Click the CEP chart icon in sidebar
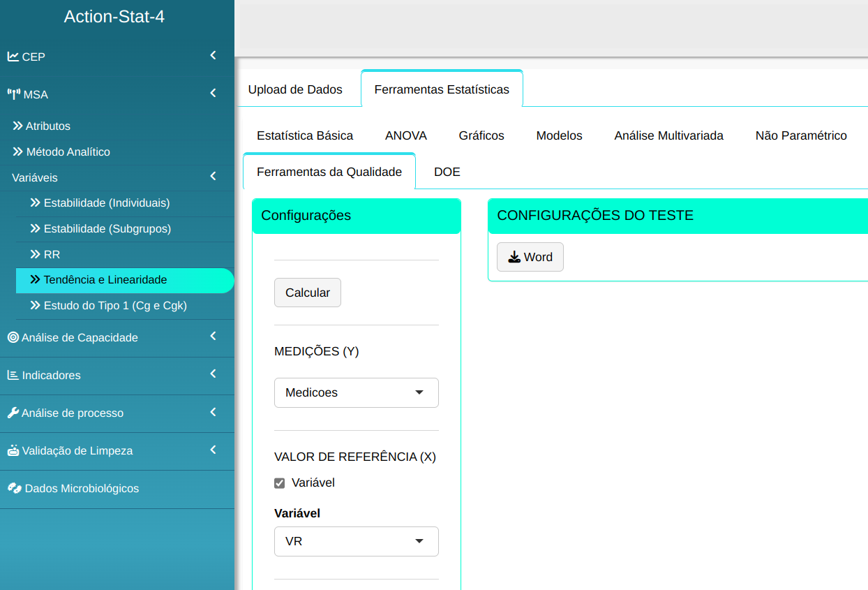The height and width of the screenshot is (590, 868). [x=13, y=57]
